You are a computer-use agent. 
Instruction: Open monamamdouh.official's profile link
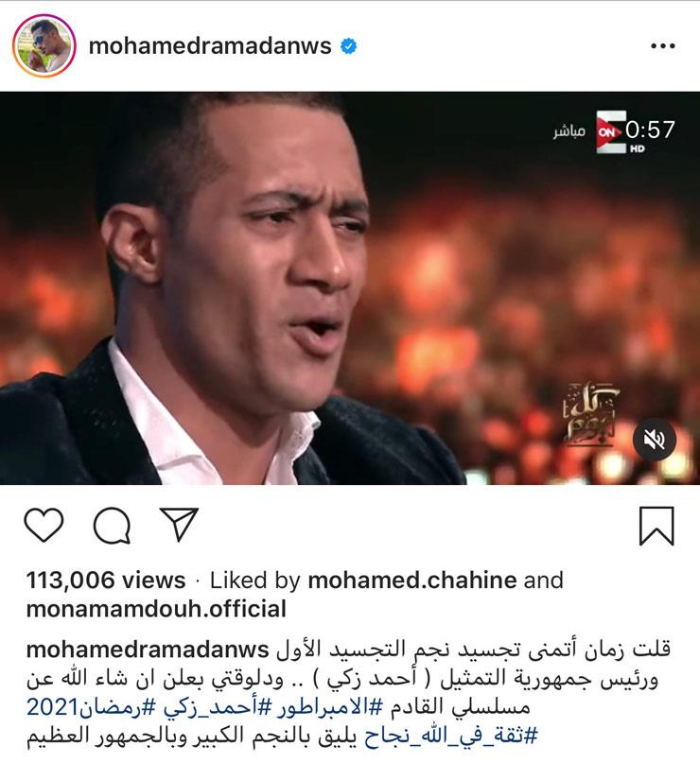click(156, 609)
